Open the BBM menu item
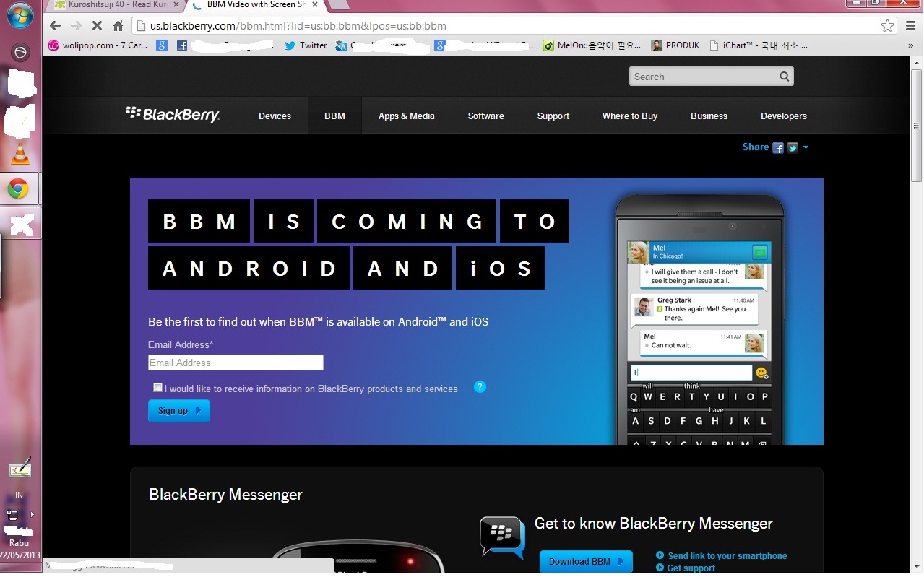924x577 pixels. tap(334, 116)
